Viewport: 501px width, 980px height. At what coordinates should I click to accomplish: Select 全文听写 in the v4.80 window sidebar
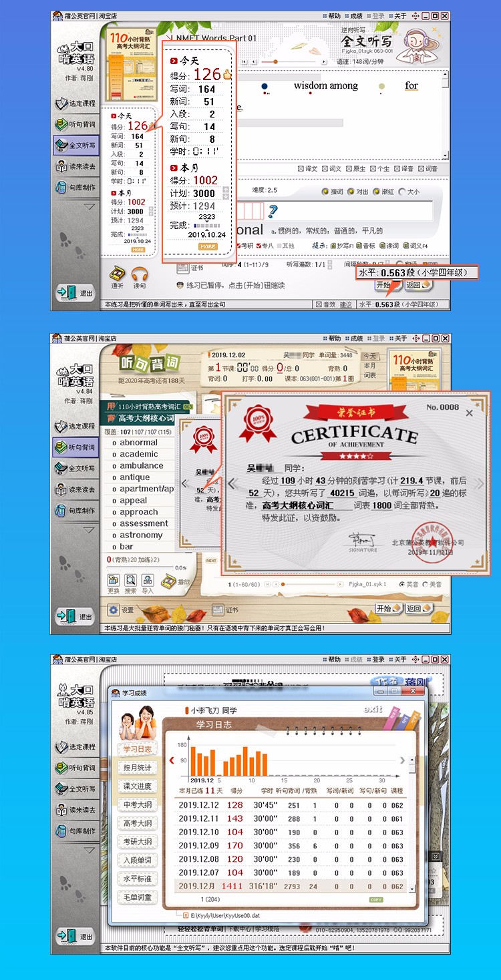click(x=75, y=145)
